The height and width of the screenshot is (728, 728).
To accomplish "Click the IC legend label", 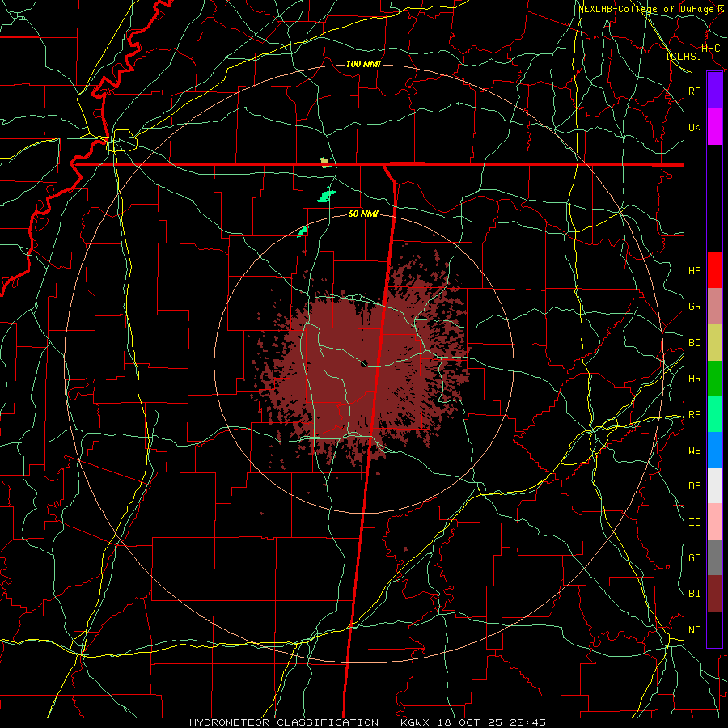I will coord(695,523).
